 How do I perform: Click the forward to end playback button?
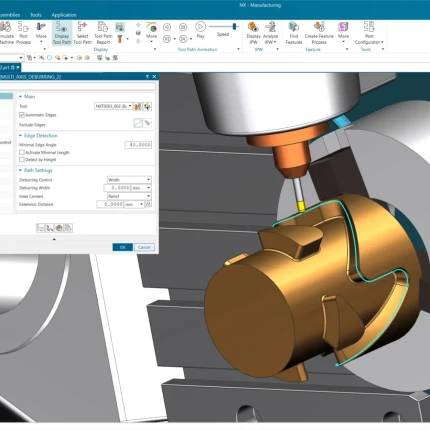click(x=183, y=39)
